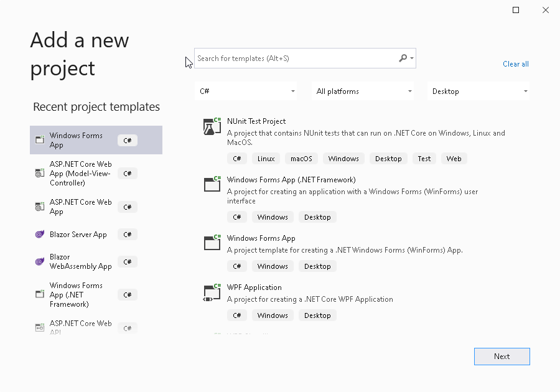This screenshot has height=392, width=560.
Task: Expand the search options arrow next to magnifier
Action: pos(412,58)
